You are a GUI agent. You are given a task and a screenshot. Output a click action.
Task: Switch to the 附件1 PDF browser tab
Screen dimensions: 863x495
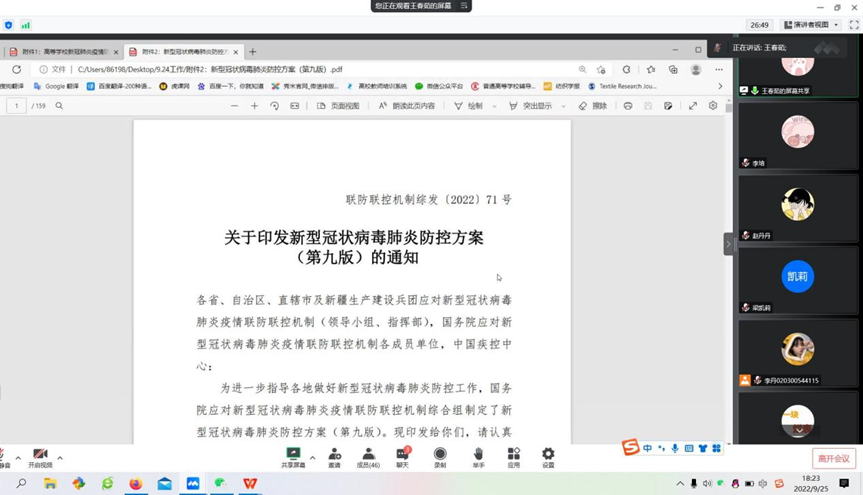coord(62,51)
